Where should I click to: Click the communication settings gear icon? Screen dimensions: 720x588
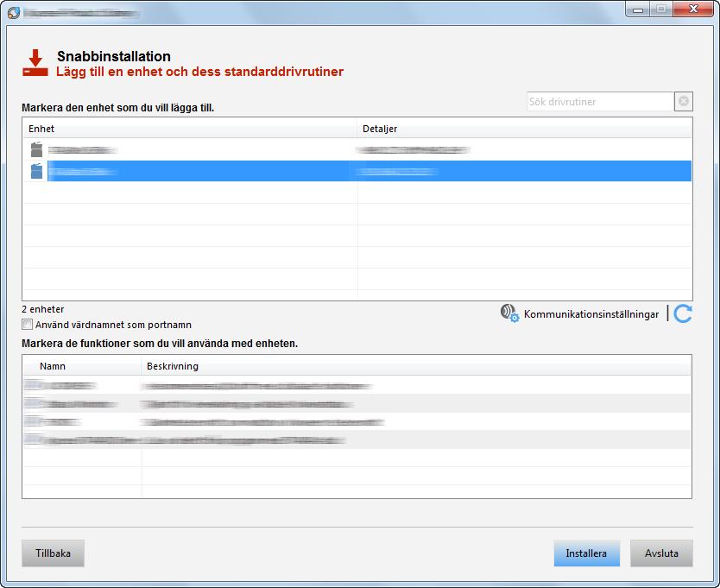pyautogui.click(x=509, y=313)
